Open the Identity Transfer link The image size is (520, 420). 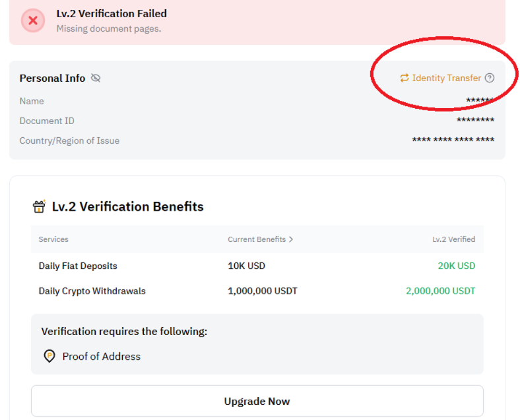446,78
